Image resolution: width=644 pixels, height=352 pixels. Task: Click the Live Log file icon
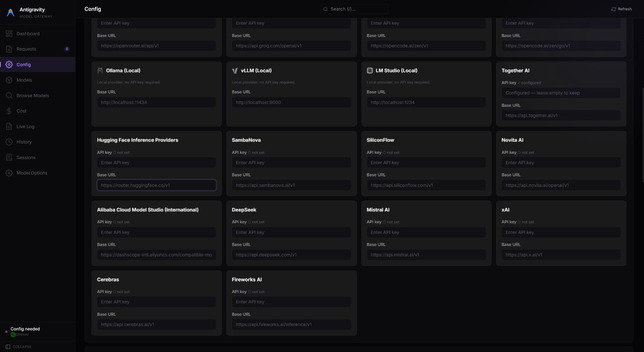coord(9,127)
